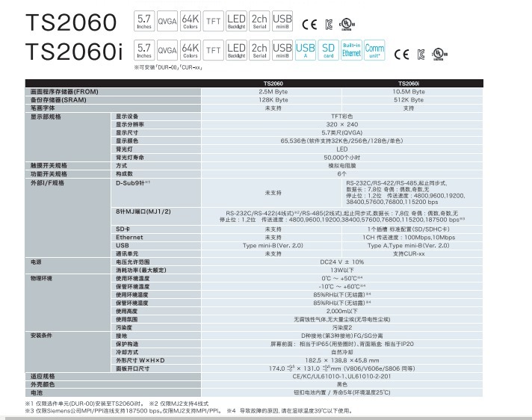
Task: Select the 2.5M Byte cell
Action: click(x=273, y=92)
